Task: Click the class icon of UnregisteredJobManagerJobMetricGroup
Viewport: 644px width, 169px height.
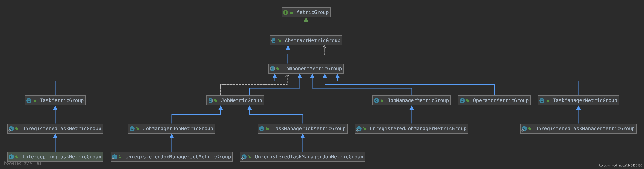Action: [115, 157]
